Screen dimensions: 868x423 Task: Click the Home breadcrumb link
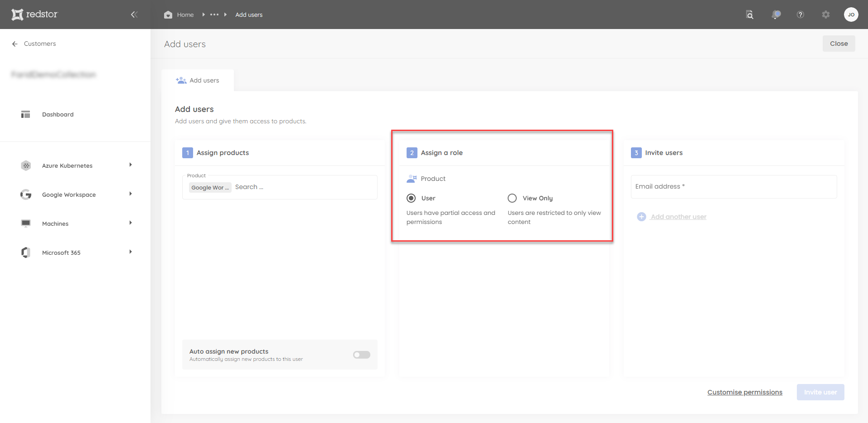click(x=185, y=15)
